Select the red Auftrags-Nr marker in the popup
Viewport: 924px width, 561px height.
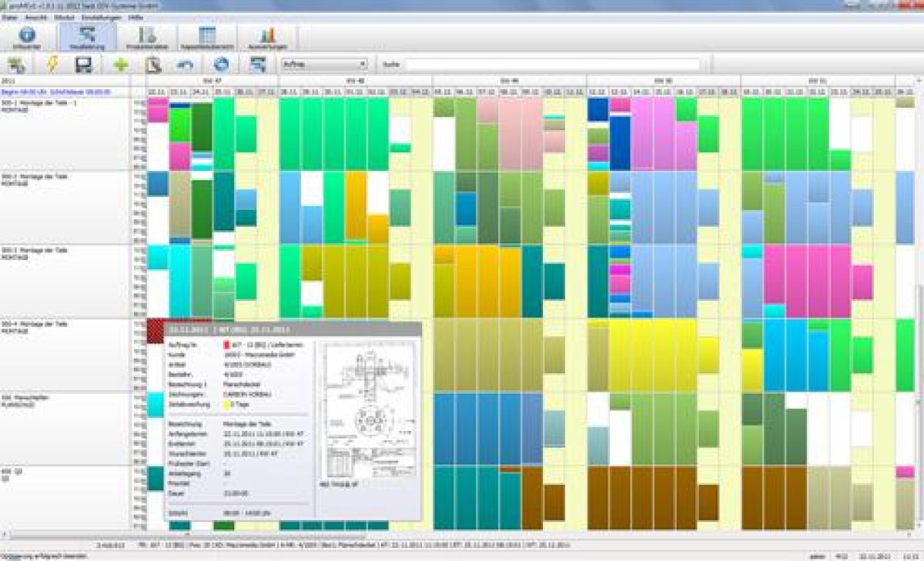tap(227, 344)
